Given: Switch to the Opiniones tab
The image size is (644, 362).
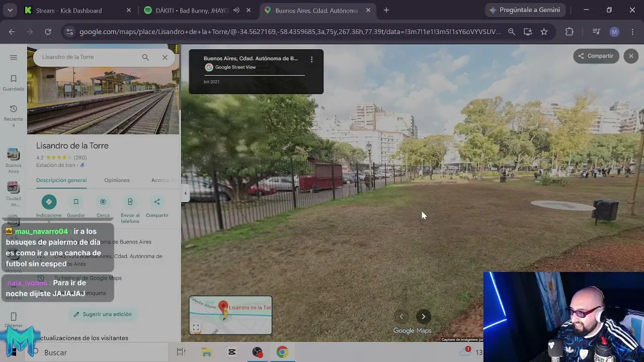Looking at the screenshot, I should (x=117, y=180).
